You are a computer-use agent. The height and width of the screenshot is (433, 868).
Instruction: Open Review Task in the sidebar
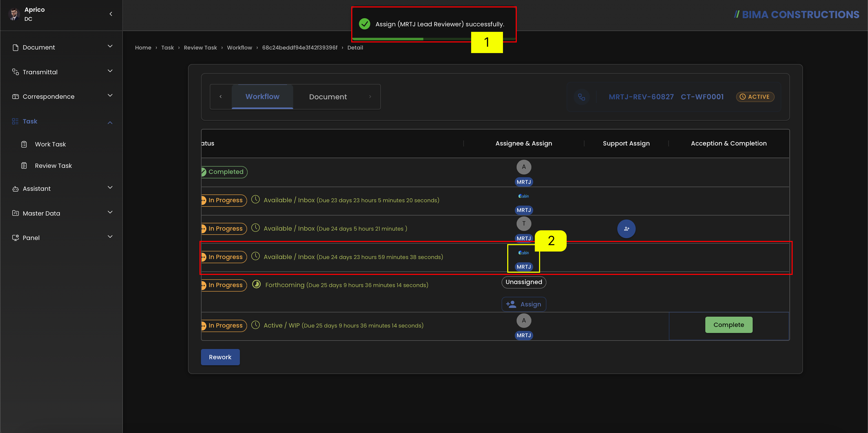pos(53,166)
